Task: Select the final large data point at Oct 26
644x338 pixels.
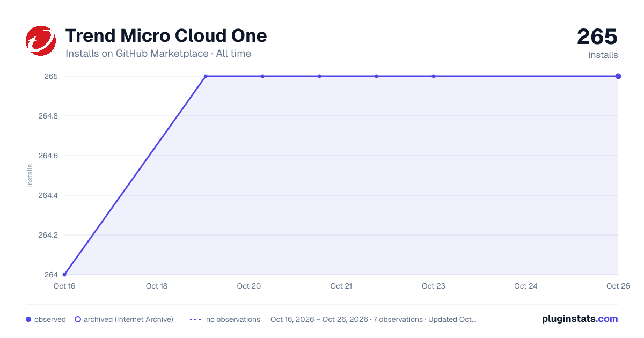Action: [618, 76]
